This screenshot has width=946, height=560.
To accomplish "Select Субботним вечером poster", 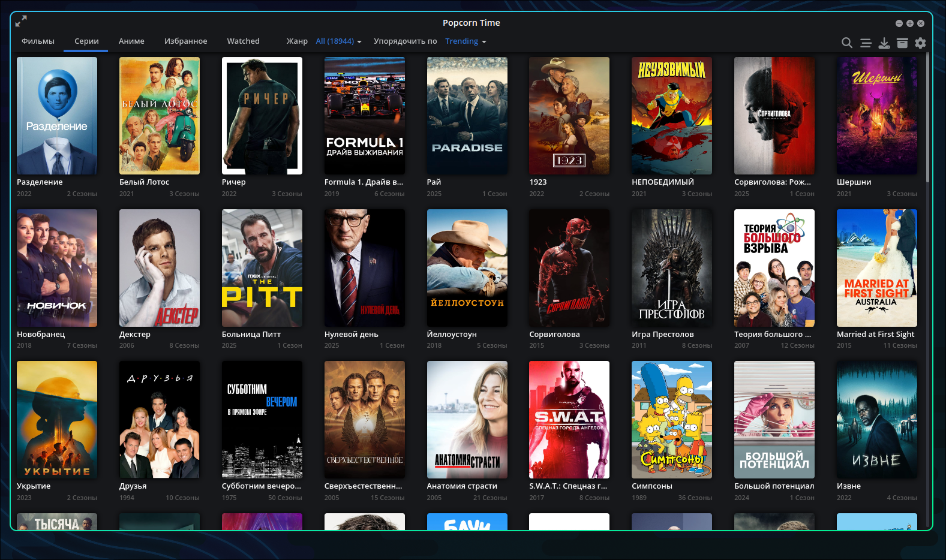I will click(x=262, y=420).
